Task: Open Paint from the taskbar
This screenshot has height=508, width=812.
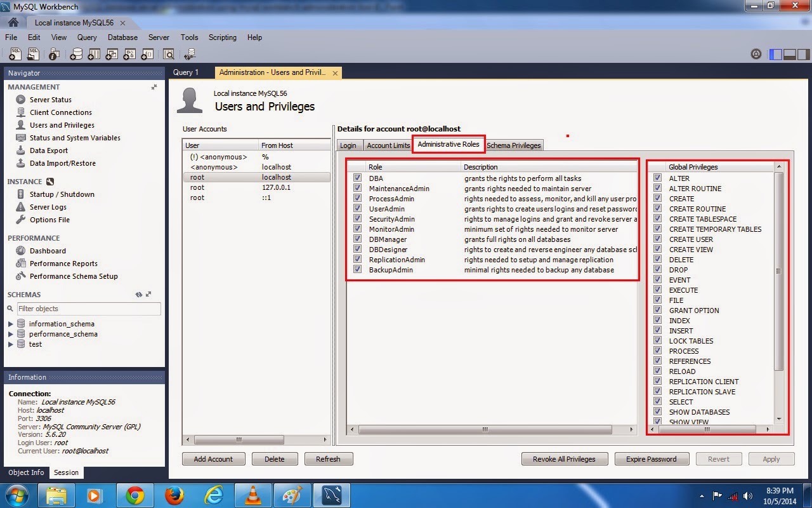Action: 292,495
